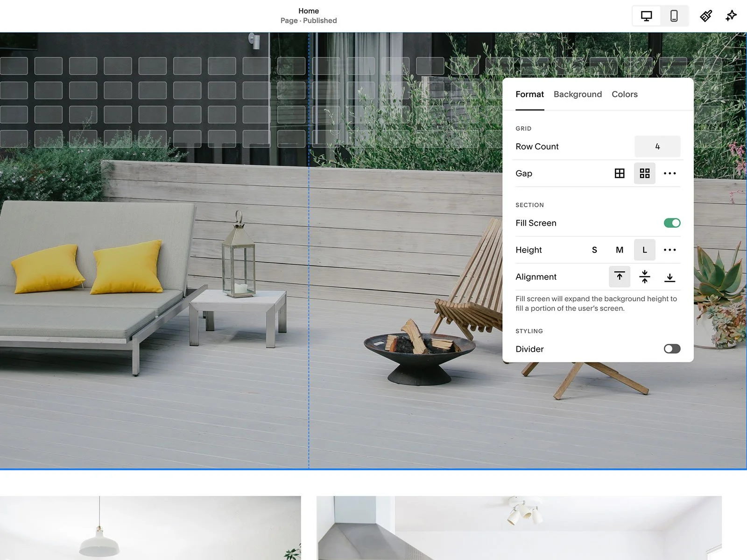Switch to mobile preview mode
747x560 pixels.
pos(674,15)
